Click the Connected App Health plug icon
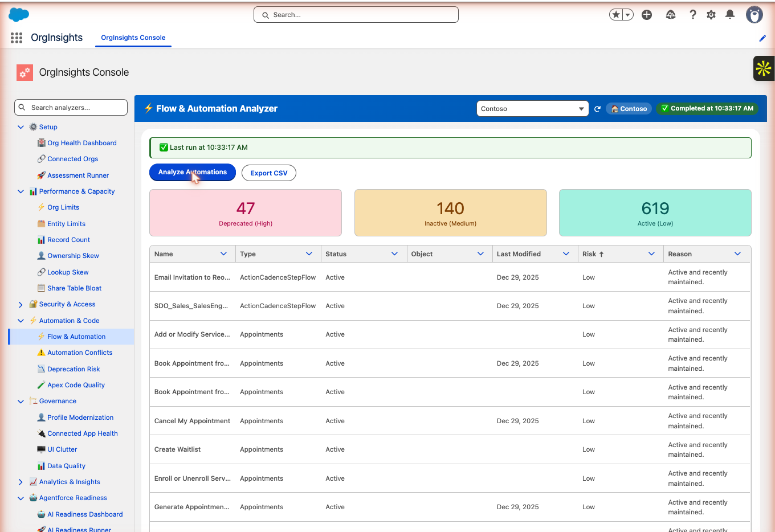This screenshot has height=532, width=775. [41, 433]
